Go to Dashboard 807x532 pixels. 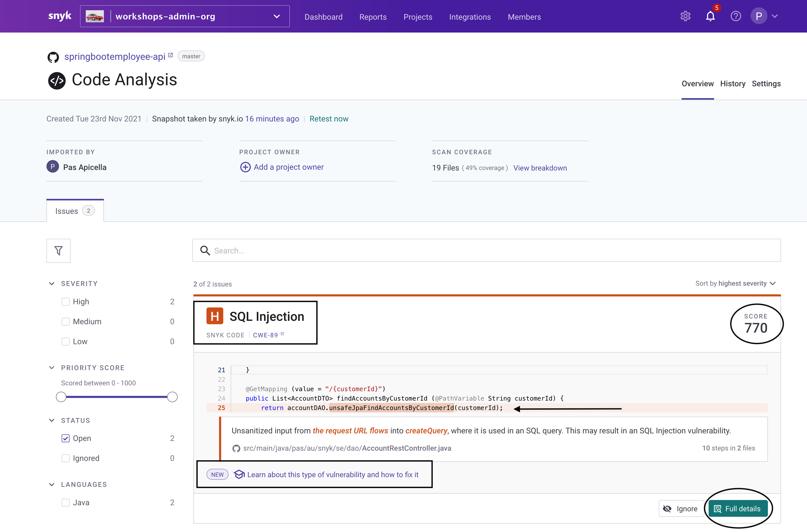click(x=323, y=17)
